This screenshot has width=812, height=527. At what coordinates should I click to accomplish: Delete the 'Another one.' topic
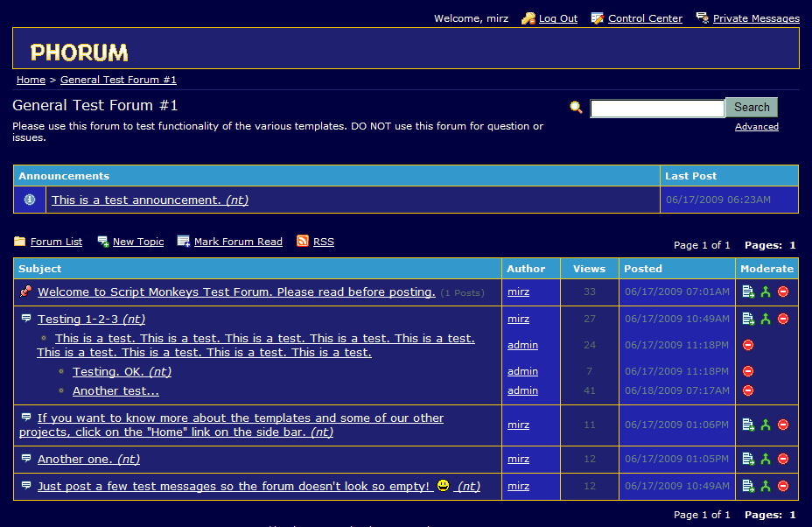(783, 459)
